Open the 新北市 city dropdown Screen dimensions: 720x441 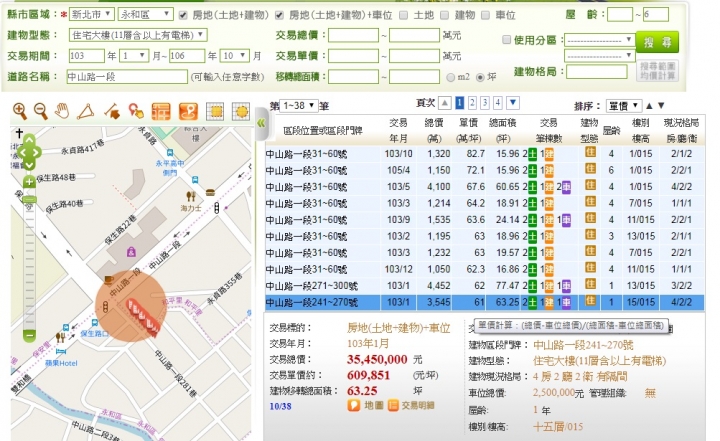point(92,14)
